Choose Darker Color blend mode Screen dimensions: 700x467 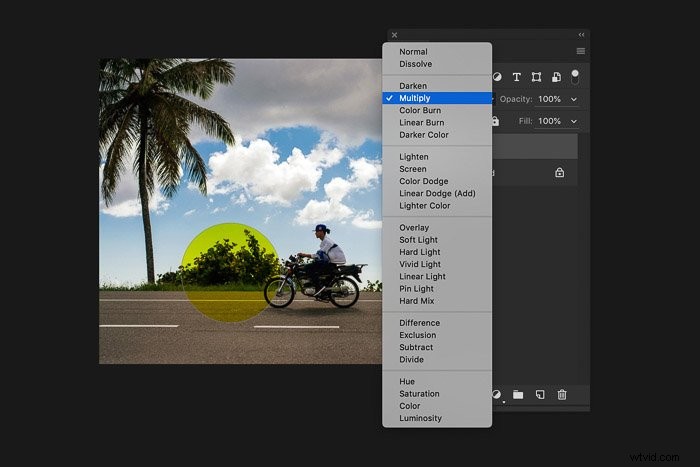[437, 135]
